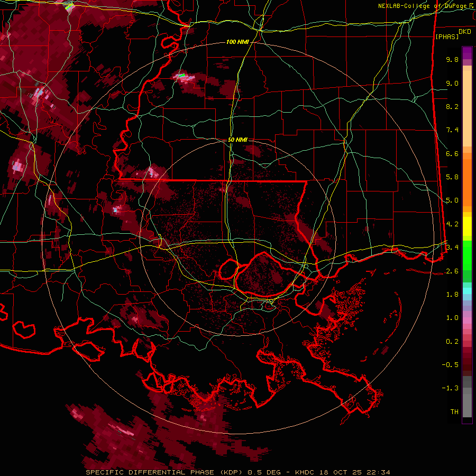Screen dimensions: 476x476
Task: Select the 8.2 scale value
Action: click(452, 106)
